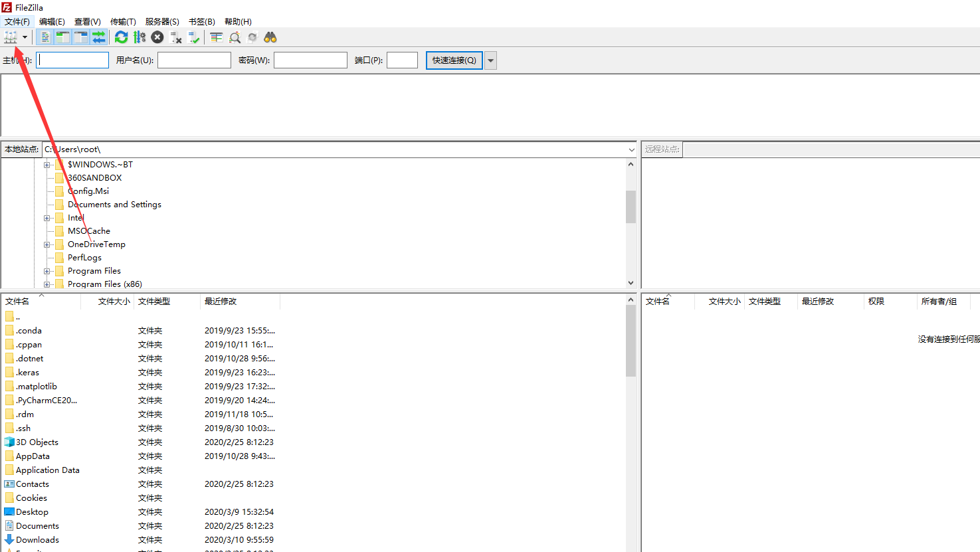This screenshot has width=980, height=552.
Task: Toggle directory comparison
Action: click(235, 37)
